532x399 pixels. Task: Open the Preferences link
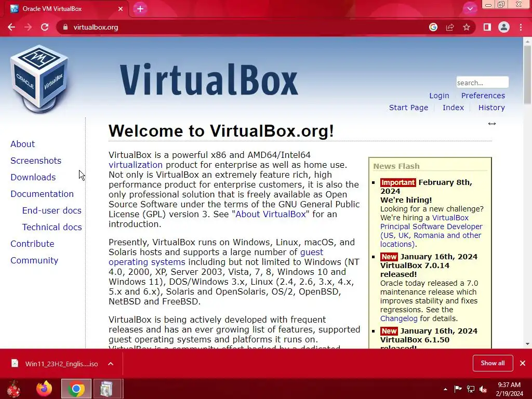click(483, 96)
